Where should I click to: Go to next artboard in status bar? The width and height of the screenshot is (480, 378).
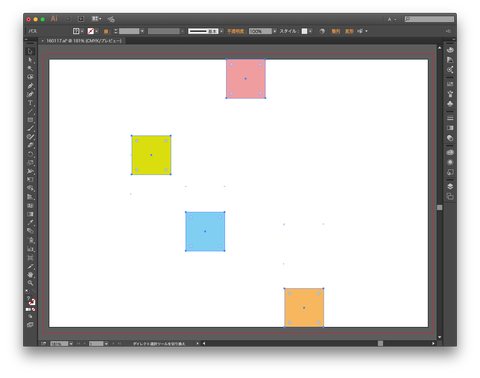113,343
